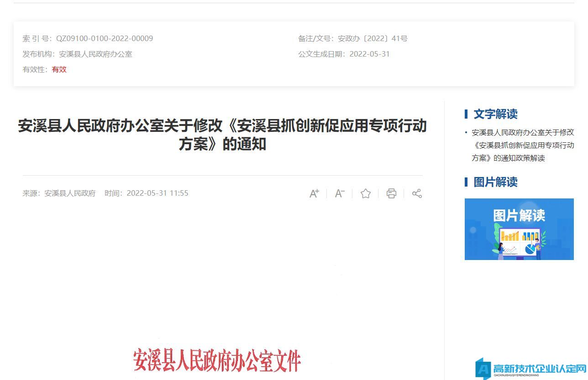
Task: Open the 图片解读 banner thumbnail
Action: coord(519,229)
